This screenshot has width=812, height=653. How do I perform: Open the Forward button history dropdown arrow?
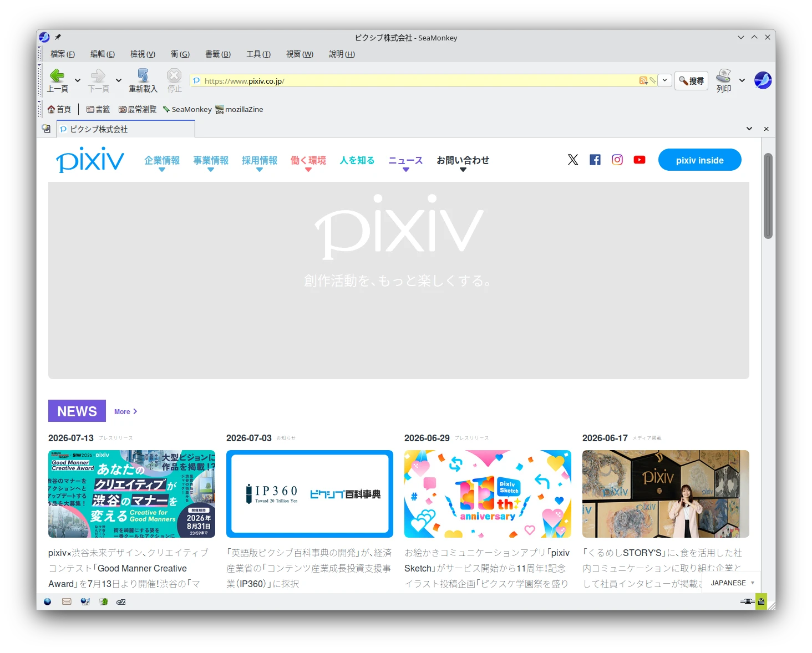119,80
